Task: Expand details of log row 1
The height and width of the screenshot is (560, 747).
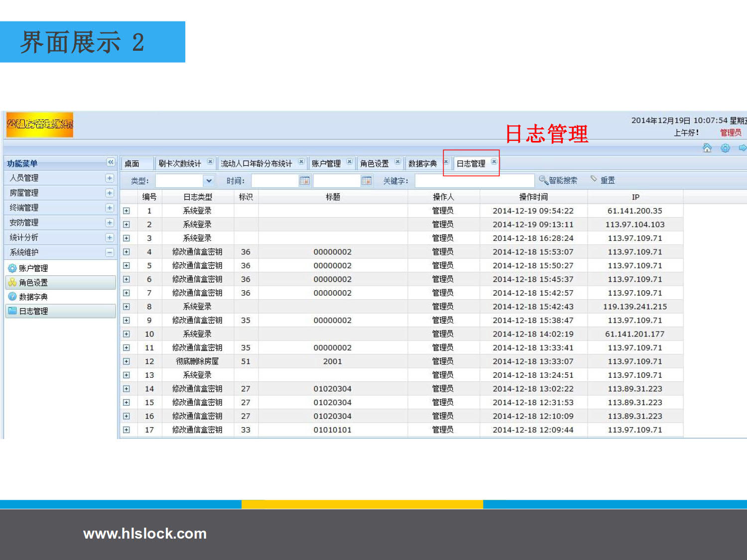Action: coord(126,211)
